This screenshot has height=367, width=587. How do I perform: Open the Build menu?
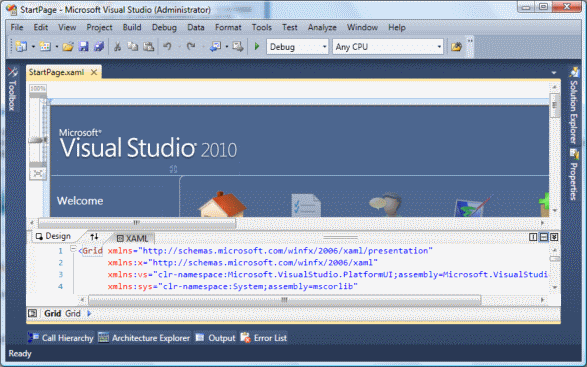pyautogui.click(x=132, y=27)
